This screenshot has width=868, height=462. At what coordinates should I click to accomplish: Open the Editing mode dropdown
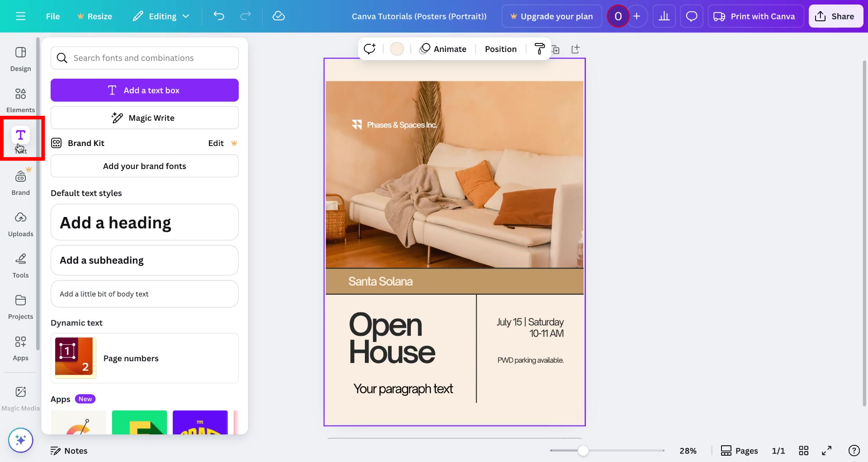click(x=160, y=16)
